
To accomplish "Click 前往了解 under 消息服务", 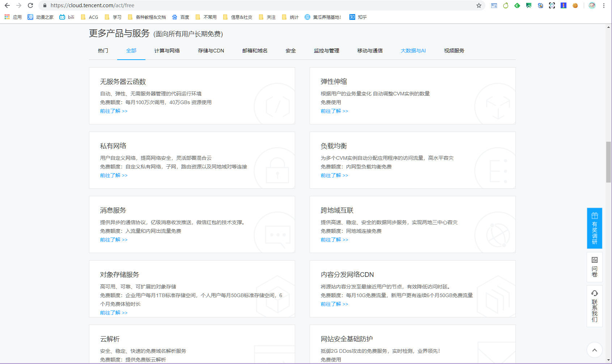I will click(114, 240).
